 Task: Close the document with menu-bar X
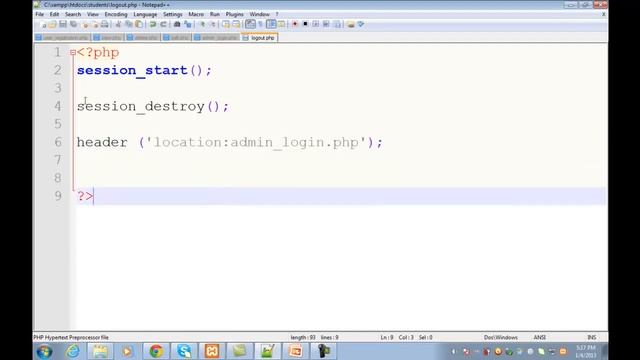pos(604,14)
